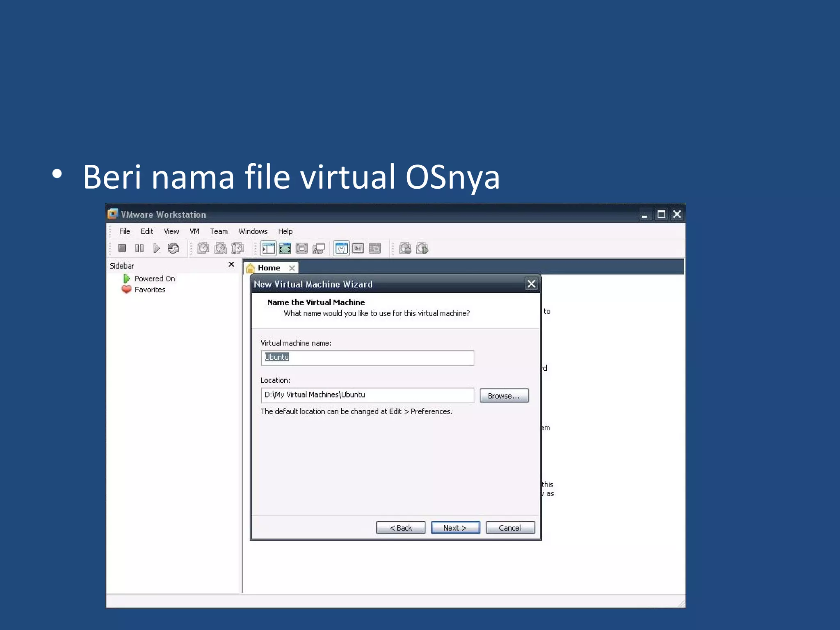Open the Help menu

[x=285, y=231]
